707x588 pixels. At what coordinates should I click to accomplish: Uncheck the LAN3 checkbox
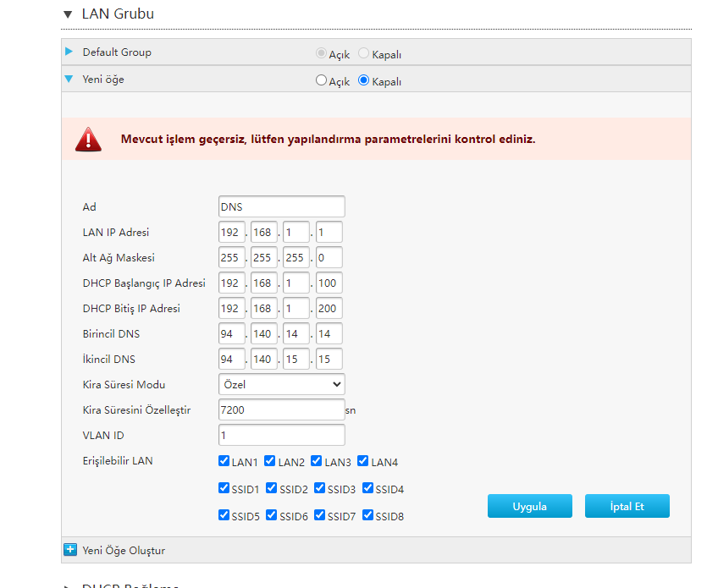[317, 460]
